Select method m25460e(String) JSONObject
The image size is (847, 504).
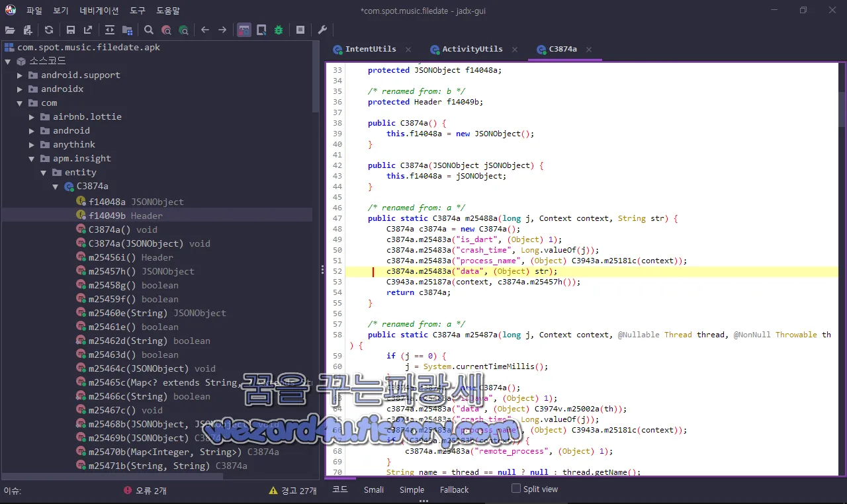coord(157,313)
